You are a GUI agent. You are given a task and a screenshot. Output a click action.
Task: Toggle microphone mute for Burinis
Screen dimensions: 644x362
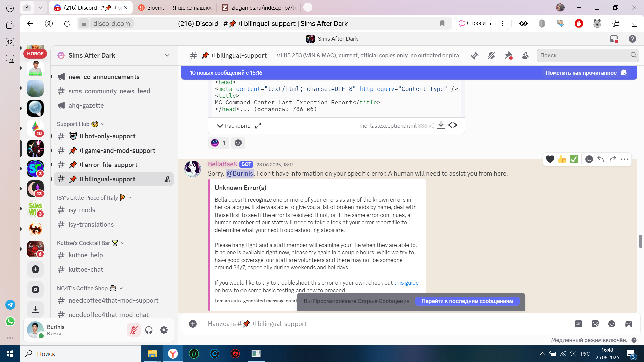[x=133, y=330]
